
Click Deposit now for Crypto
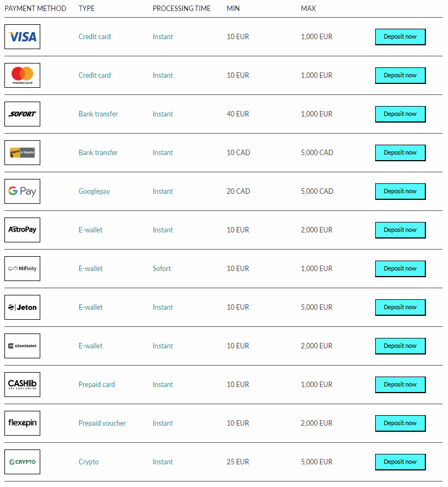click(400, 462)
